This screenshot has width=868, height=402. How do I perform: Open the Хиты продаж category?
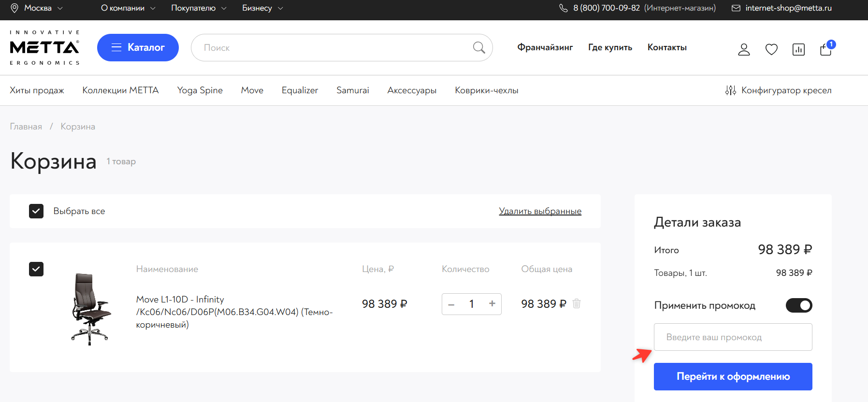[37, 90]
